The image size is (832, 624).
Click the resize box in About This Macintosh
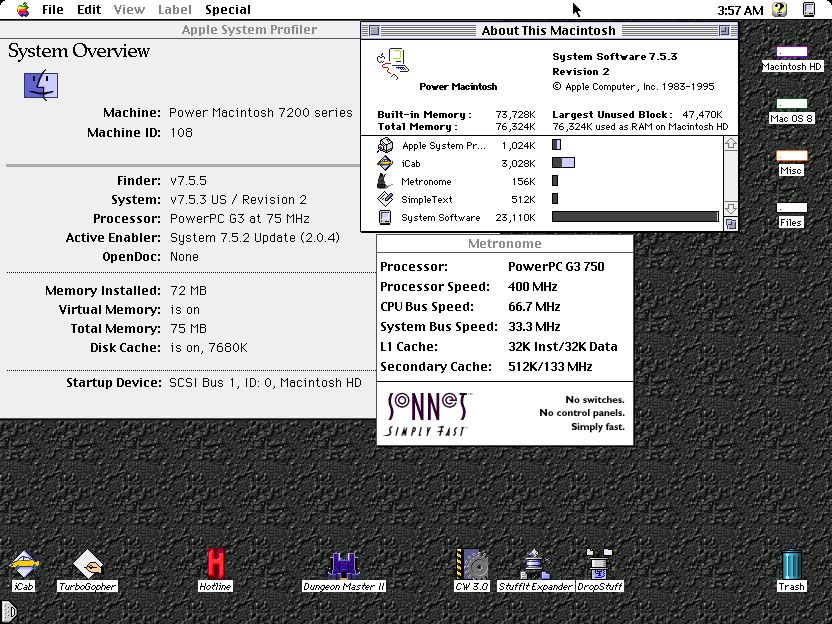pos(731,224)
